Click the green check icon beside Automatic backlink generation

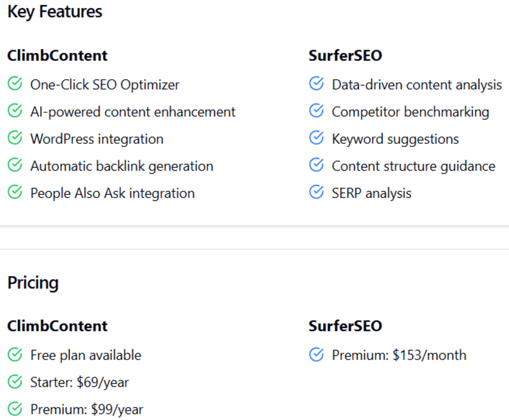[15, 166]
